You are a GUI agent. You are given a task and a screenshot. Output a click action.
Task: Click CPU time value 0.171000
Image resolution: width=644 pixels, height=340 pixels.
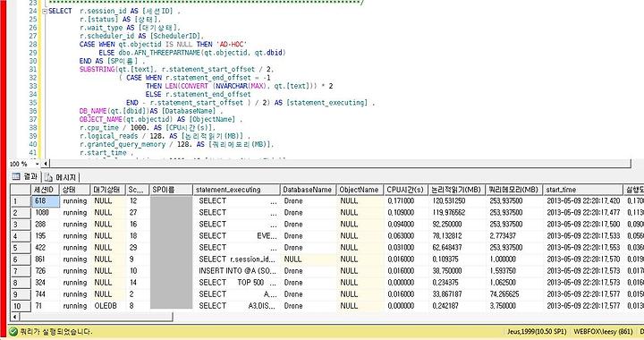(405, 200)
